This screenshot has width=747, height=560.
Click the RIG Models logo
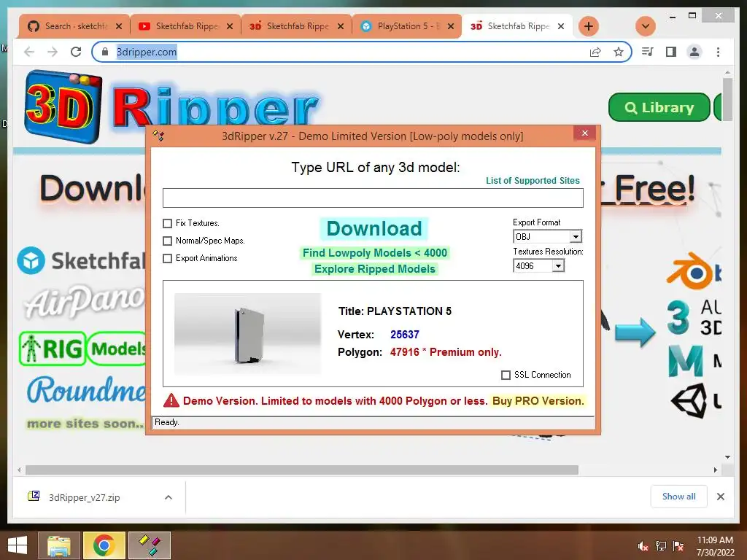pos(83,349)
